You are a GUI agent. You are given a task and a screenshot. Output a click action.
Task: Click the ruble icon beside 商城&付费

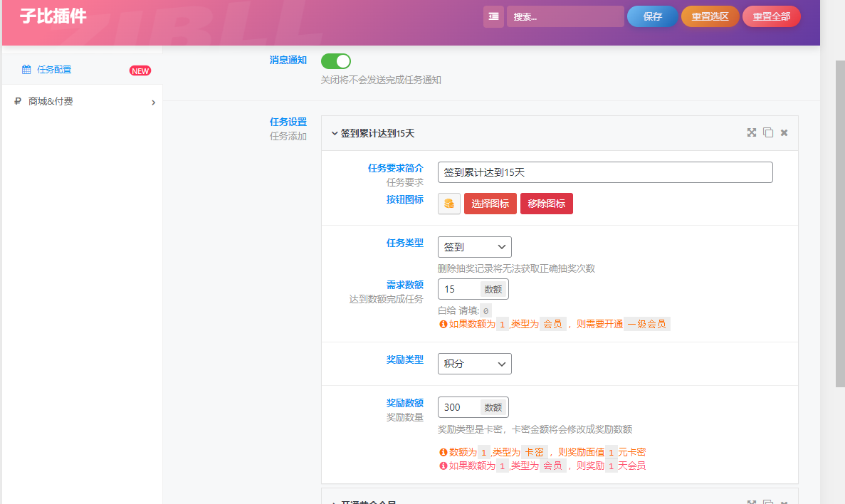(x=18, y=101)
